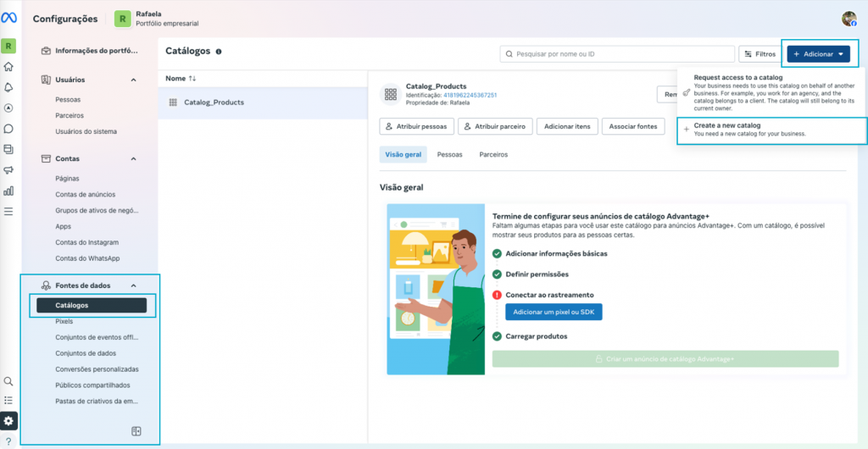This screenshot has width=868, height=449.
Task: Click Atribuir parceiro button
Action: click(x=495, y=126)
